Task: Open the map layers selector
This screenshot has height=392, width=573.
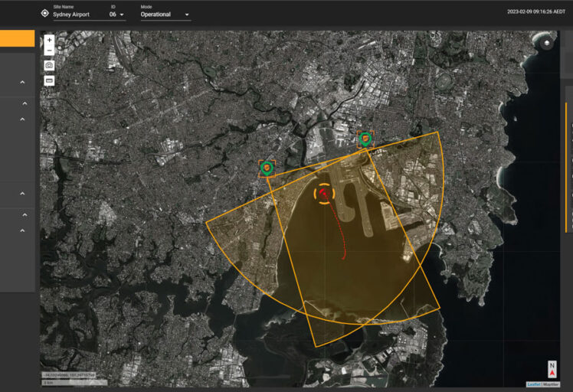Action: click(x=546, y=44)
